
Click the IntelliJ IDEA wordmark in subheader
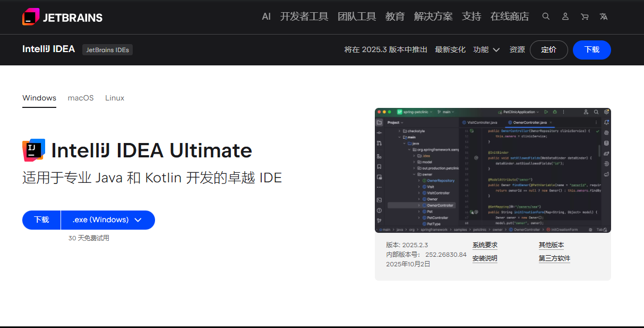[48, 49]
